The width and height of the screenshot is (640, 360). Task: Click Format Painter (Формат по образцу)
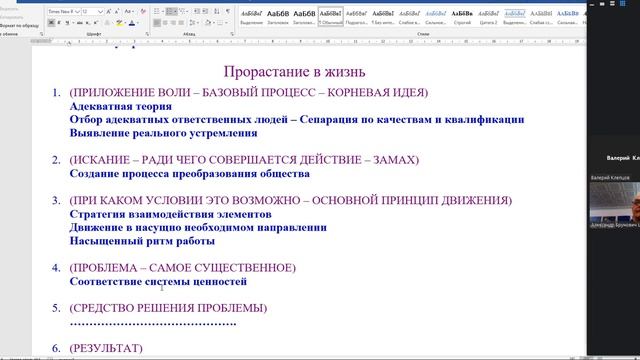[19, 25]
